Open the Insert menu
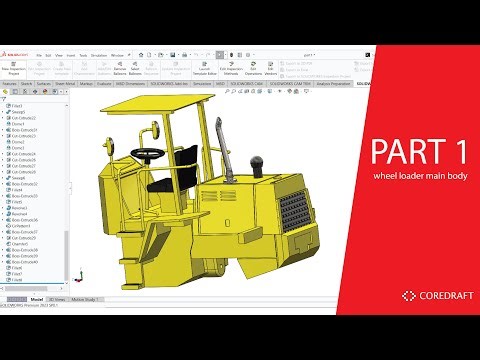The height and width of the screenshot is (360, 480). point(71,55)
